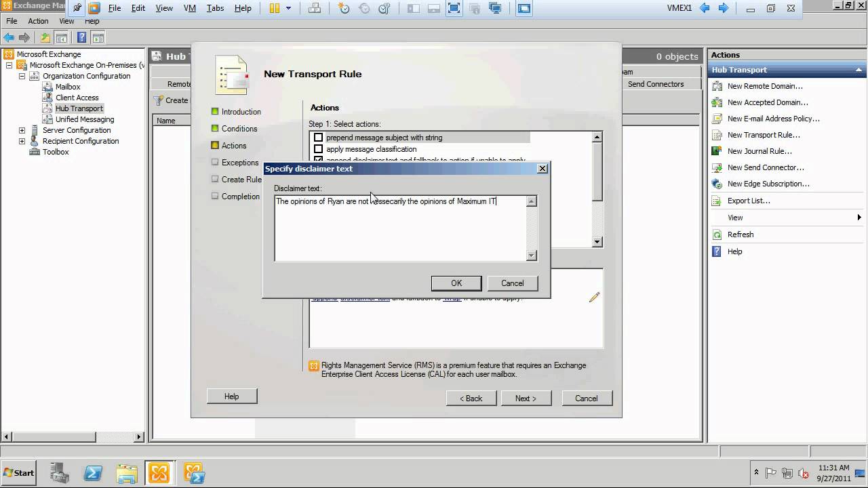Click the pencil edit icon in rule description

coord(594,297)
